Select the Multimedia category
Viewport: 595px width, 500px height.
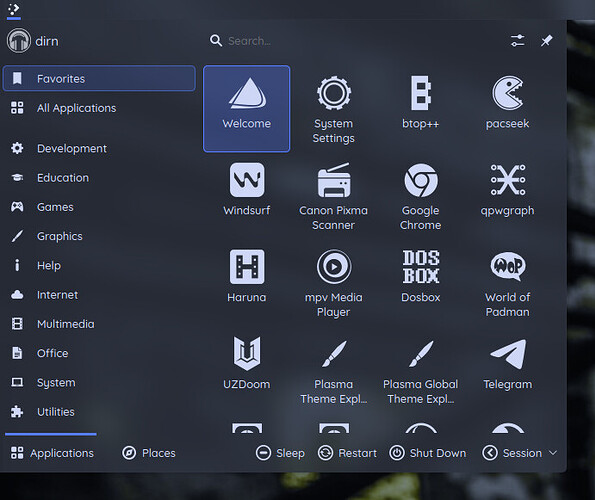coord(99,324)
